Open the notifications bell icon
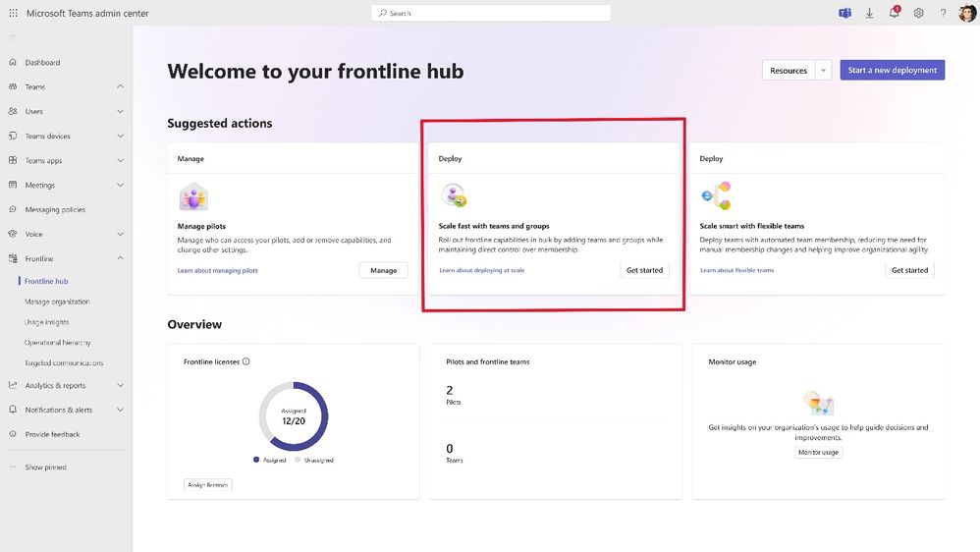 pos(895,13)
